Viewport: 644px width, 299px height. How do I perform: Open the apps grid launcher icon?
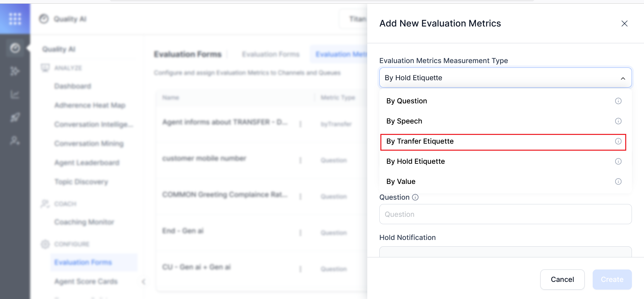click(15, 19)
